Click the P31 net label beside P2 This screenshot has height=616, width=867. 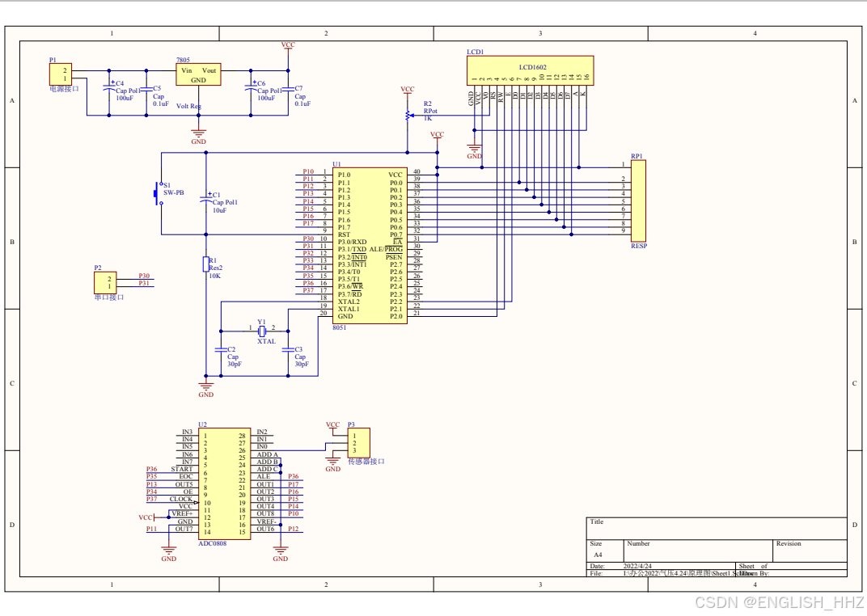coord(144,283)
